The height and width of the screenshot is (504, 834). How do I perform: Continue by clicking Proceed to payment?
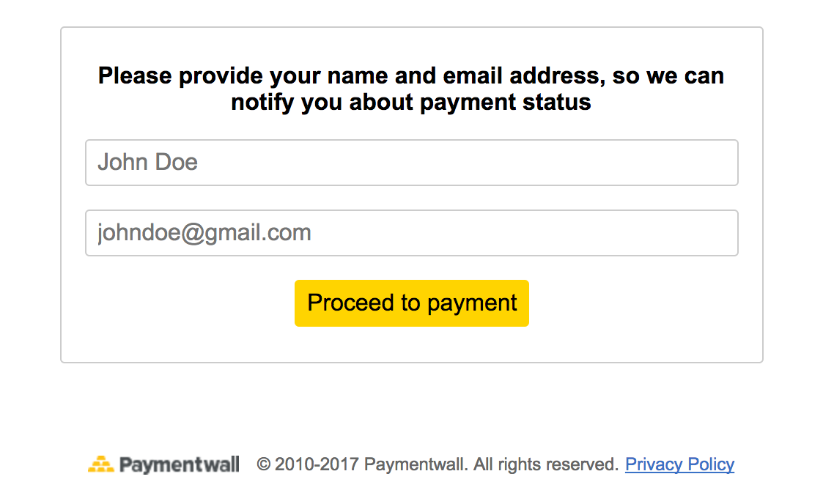[412, 303]
